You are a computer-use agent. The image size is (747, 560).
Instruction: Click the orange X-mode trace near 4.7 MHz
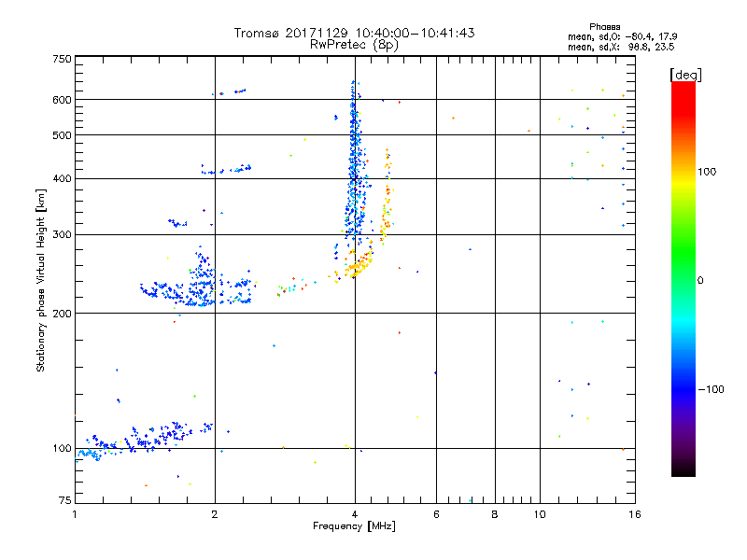pyautogui.click(x=387, y=195)
